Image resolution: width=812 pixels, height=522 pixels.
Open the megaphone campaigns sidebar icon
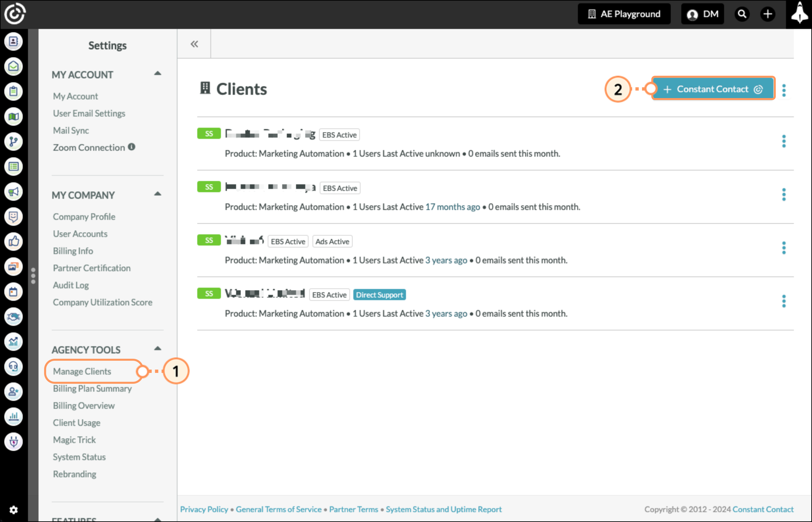[x=13, y=192]
